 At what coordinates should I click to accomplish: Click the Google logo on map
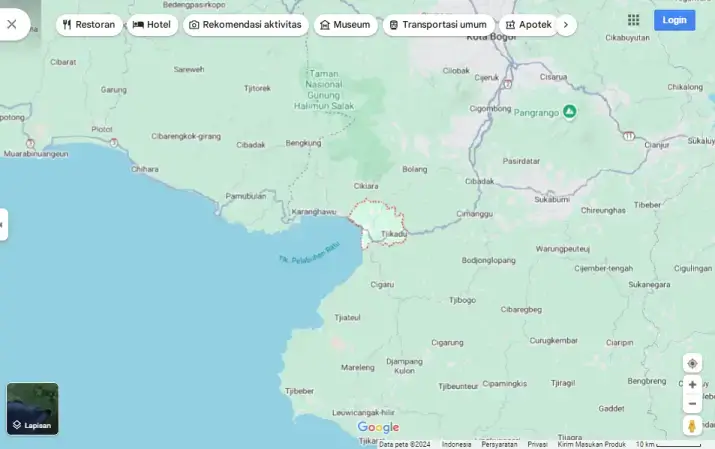[378, 428]
